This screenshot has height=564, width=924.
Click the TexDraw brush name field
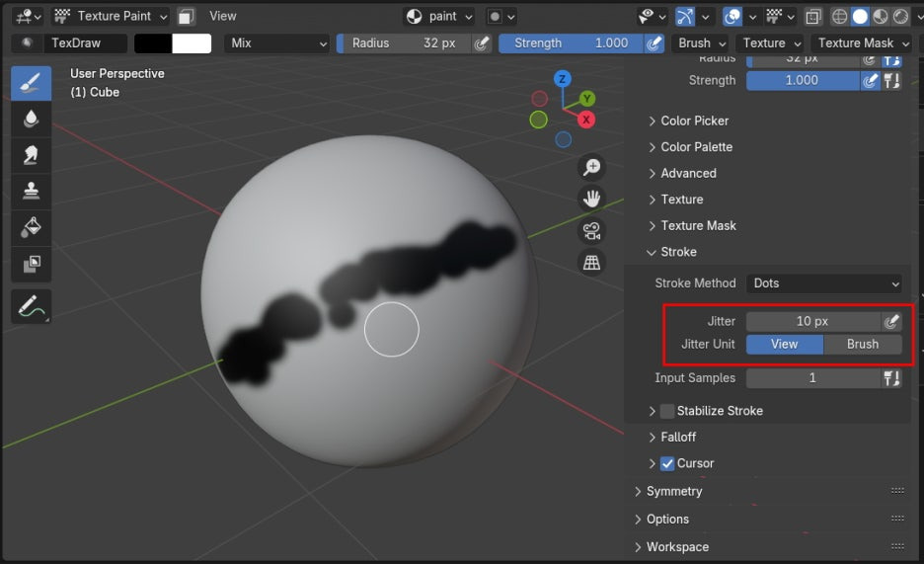(85, 43)
